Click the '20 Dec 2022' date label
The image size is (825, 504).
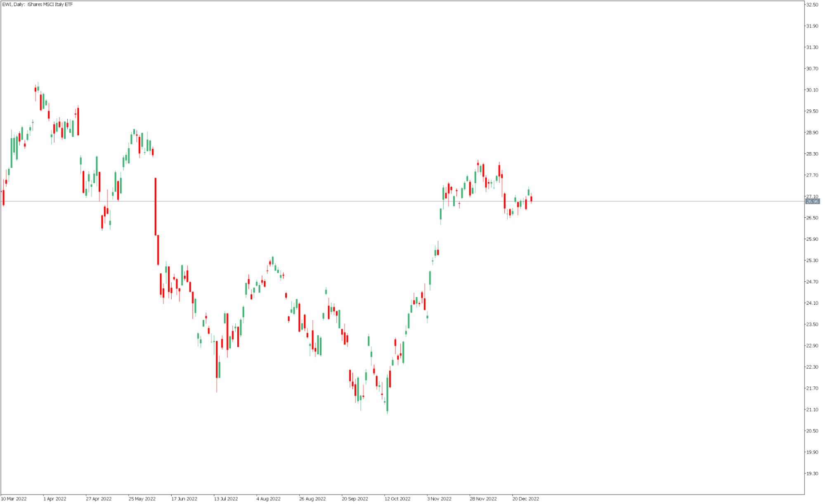pyautogui.click(x=526, y=499)
